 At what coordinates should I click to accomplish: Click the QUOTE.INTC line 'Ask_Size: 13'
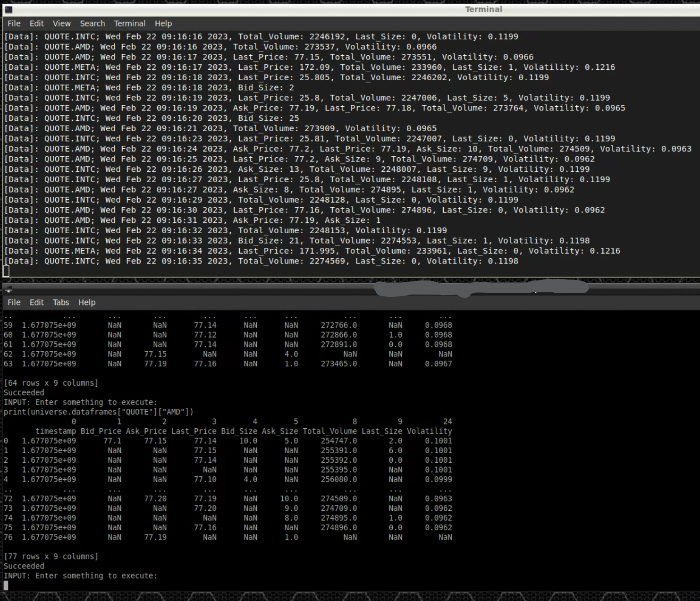tap(297, 169)
